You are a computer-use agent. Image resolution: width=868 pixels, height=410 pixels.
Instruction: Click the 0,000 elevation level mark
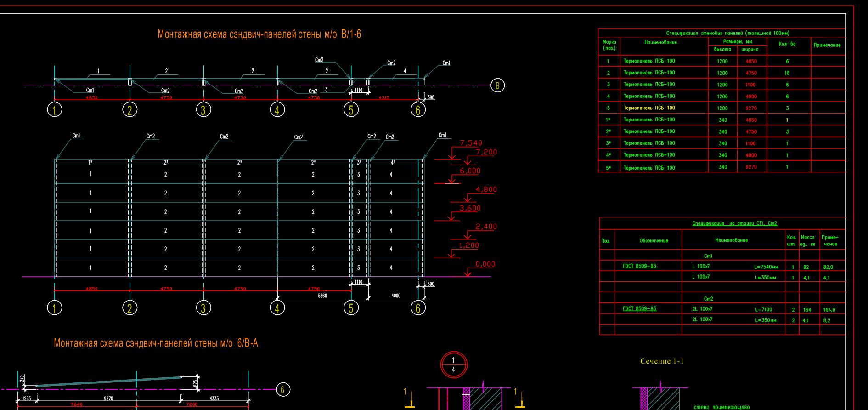[485, 264]
